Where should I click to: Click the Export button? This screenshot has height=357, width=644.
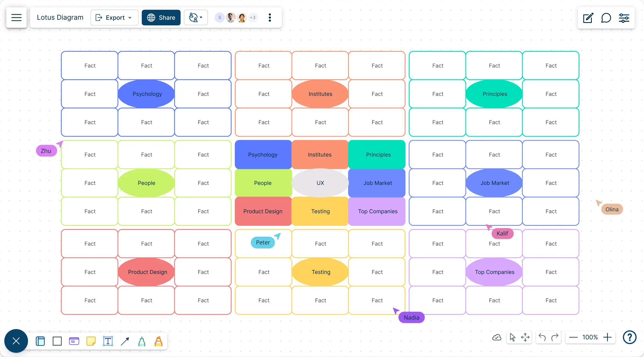112,18
